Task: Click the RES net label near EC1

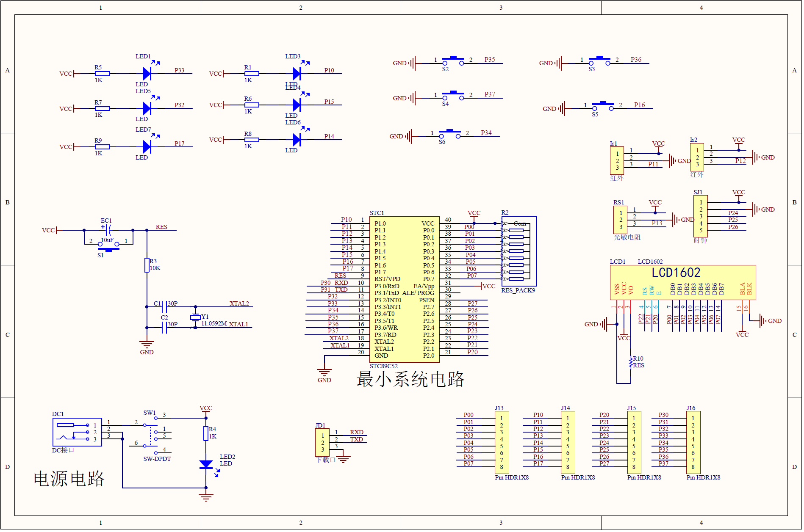Action: [x=161, y=227]
